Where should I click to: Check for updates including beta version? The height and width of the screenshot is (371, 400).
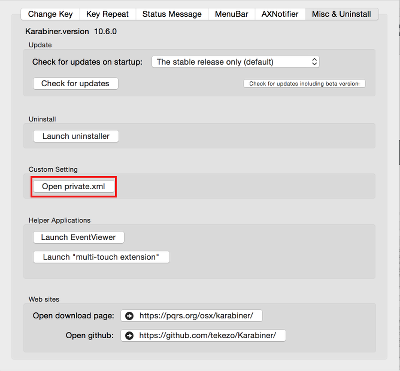[x=304, y=83]
